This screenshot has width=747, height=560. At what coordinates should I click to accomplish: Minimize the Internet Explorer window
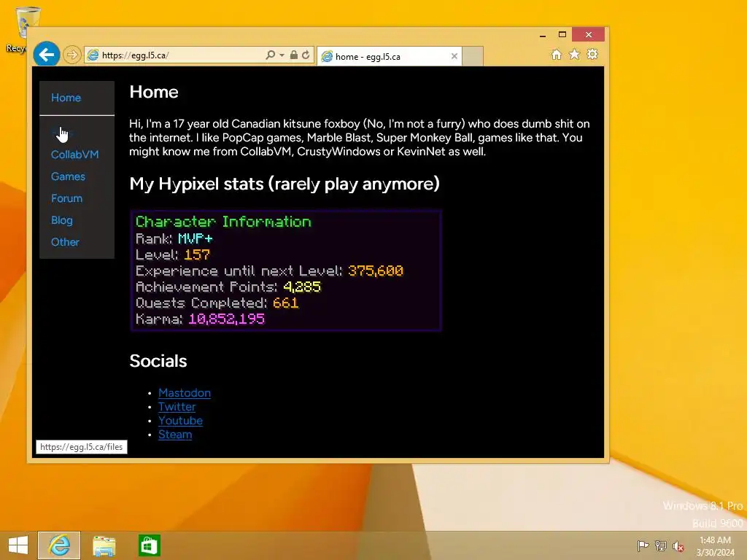[x=543, y=35]
